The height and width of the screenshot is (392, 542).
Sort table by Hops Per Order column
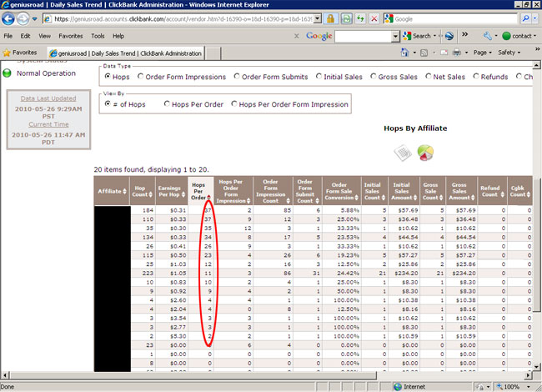pos(198,192)
